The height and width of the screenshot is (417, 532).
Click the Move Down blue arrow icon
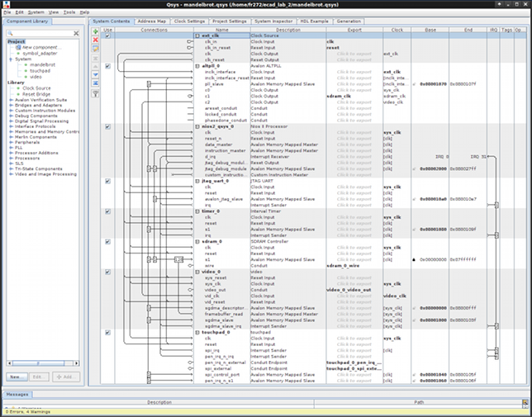(96, 75)
